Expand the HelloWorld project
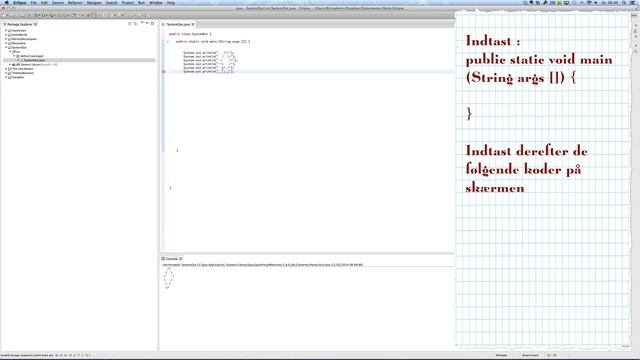 click(x=6, y=35)
